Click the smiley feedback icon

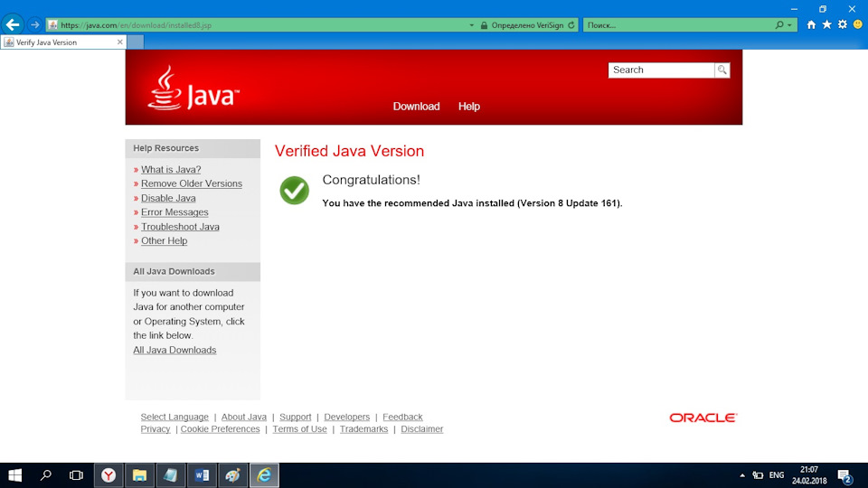[x=857, y=25]
